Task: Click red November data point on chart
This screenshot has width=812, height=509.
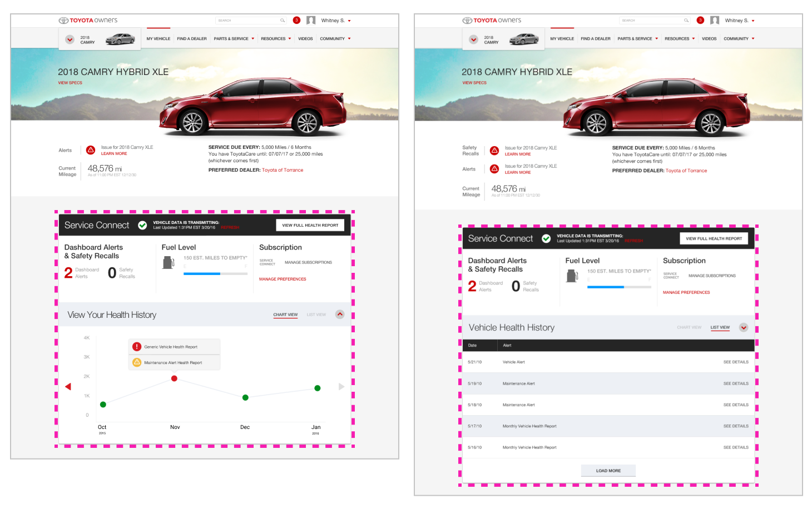Action: [174, 378]
